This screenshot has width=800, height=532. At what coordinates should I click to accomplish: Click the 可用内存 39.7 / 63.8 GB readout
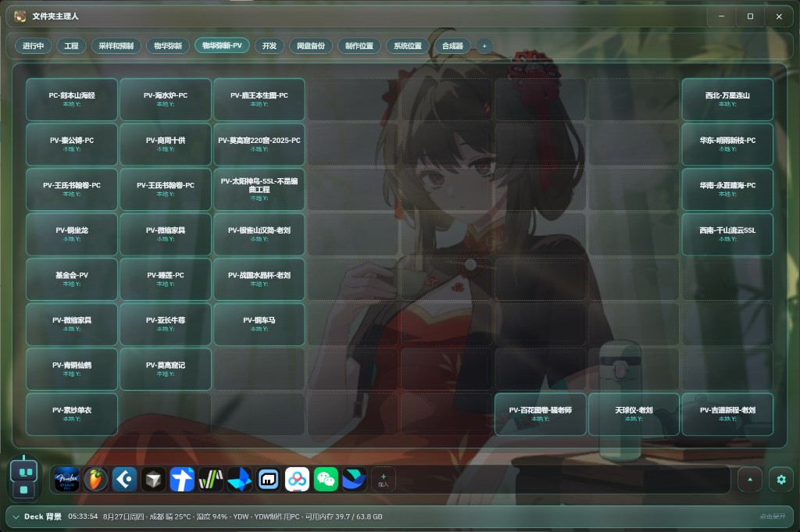tap(344, 516)
